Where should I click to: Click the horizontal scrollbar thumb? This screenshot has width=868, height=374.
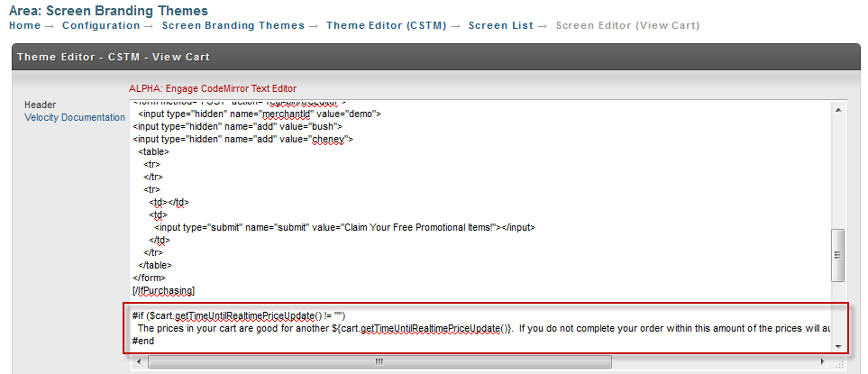[x=379, y=361]
